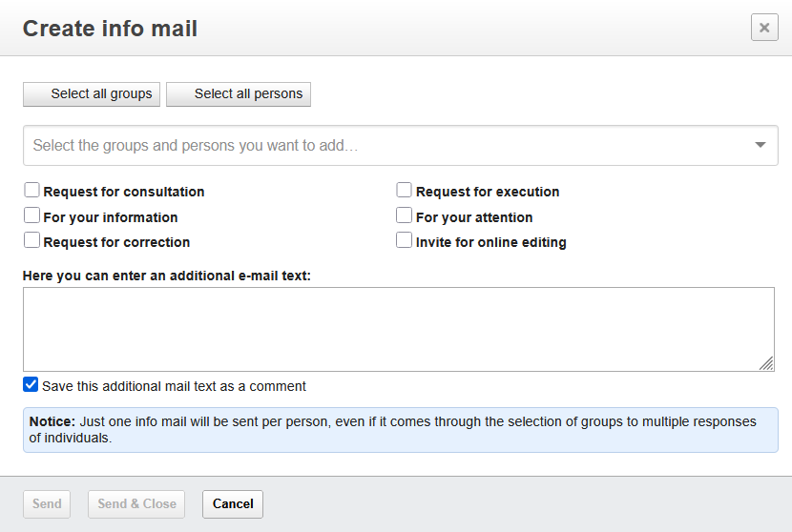This screenshot has height=532, width=792.
Task: Close the Create info mail dialog
Action: pyautogui.click(x=764, y=28)
